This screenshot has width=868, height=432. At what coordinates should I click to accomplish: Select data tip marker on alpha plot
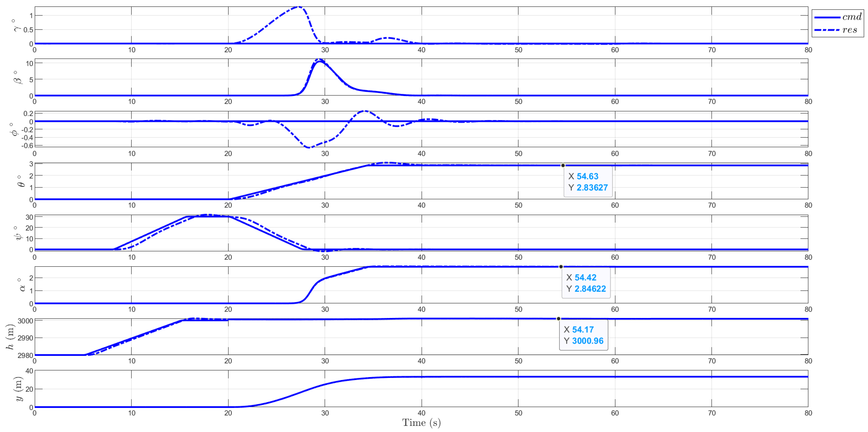point(561,267)
